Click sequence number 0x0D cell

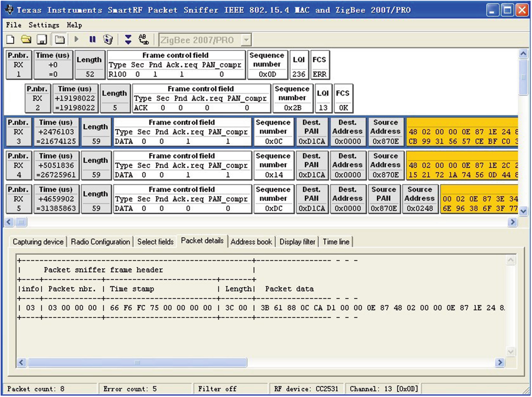tap(267, 65)
